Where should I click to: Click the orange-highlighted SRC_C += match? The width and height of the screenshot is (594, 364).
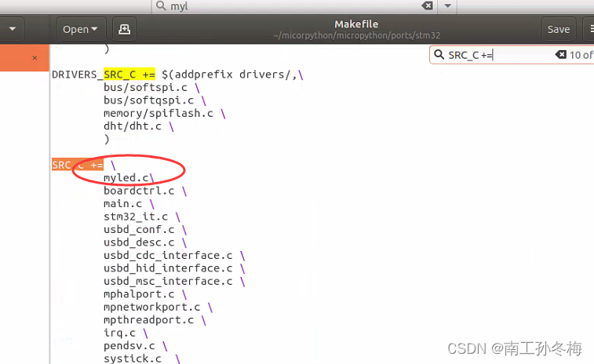tap(78, 166)
